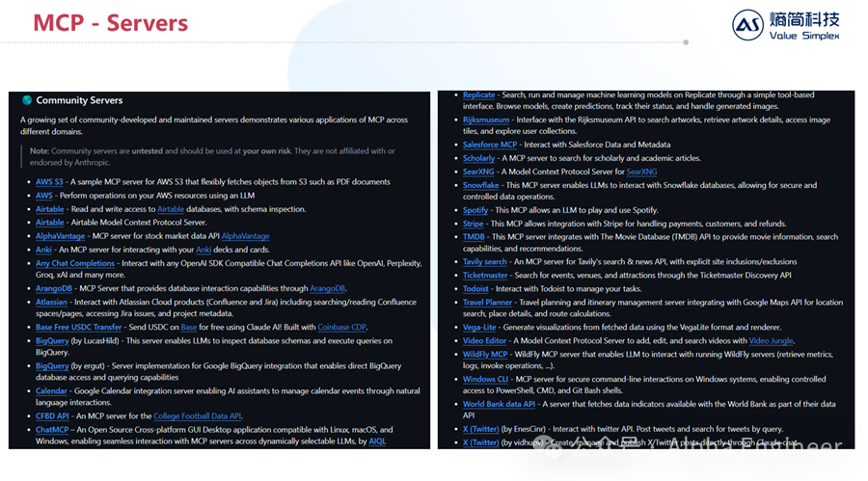868x481 pixels.
Task: Click the WeChat watermark icon
Action: (550, 446)
